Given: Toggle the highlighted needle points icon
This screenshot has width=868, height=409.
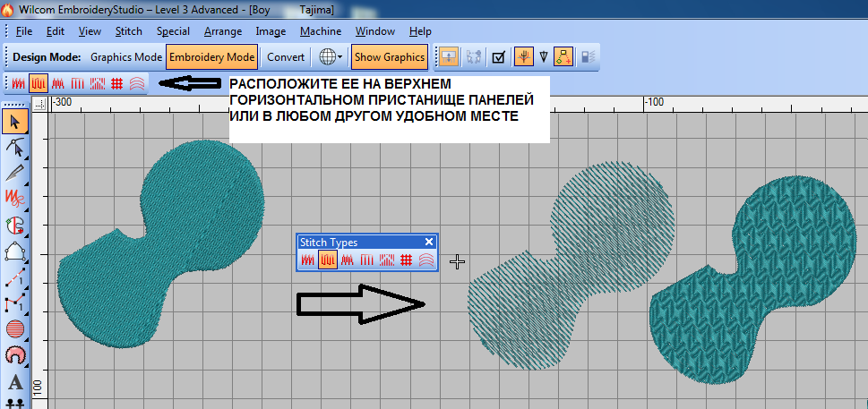Looking at the screenshot, I should point(523,57).
